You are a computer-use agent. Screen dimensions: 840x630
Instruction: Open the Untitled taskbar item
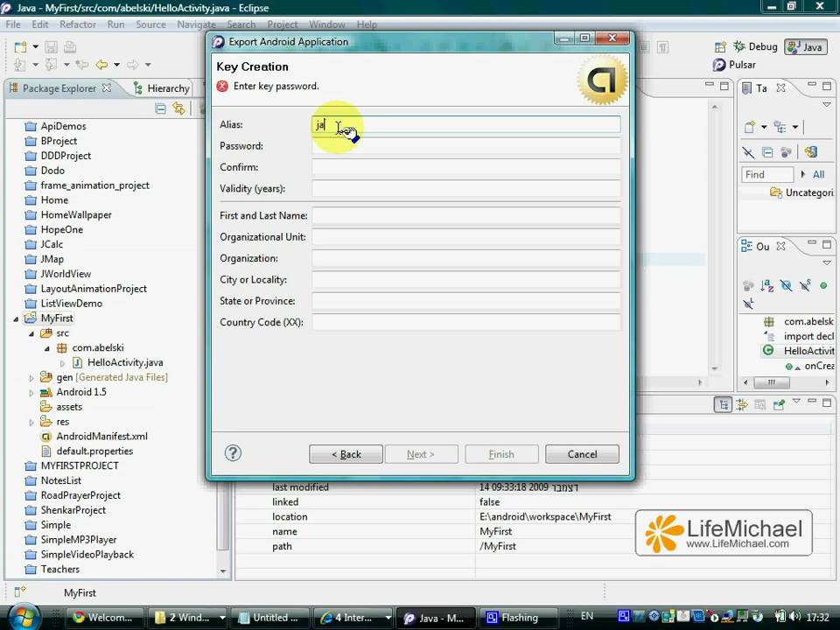click(269, 618)
